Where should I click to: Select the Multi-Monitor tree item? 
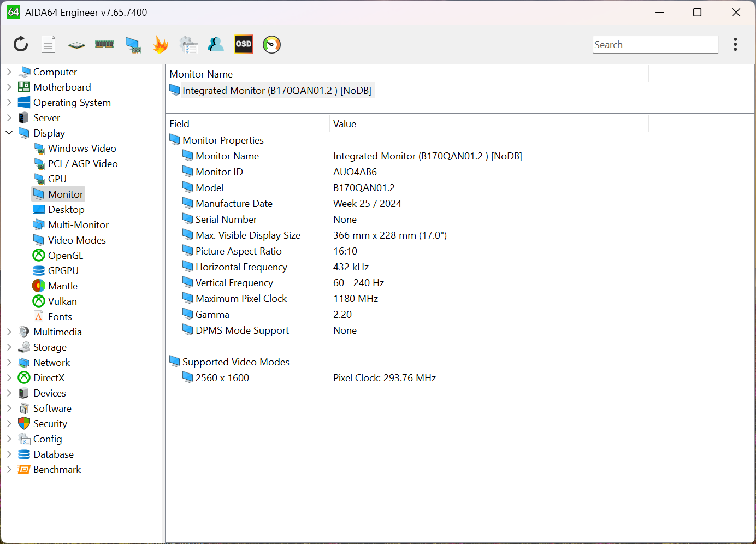78,224
